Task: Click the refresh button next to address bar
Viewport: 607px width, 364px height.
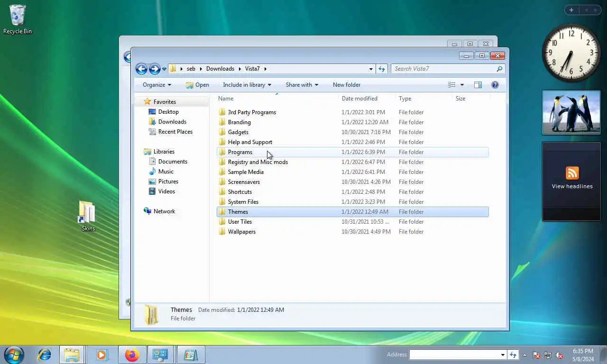Action: [x=382, y=69]
